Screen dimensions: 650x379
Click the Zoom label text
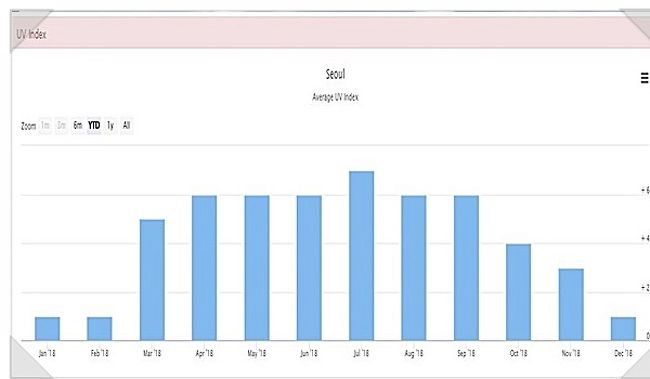pos(29,126)
